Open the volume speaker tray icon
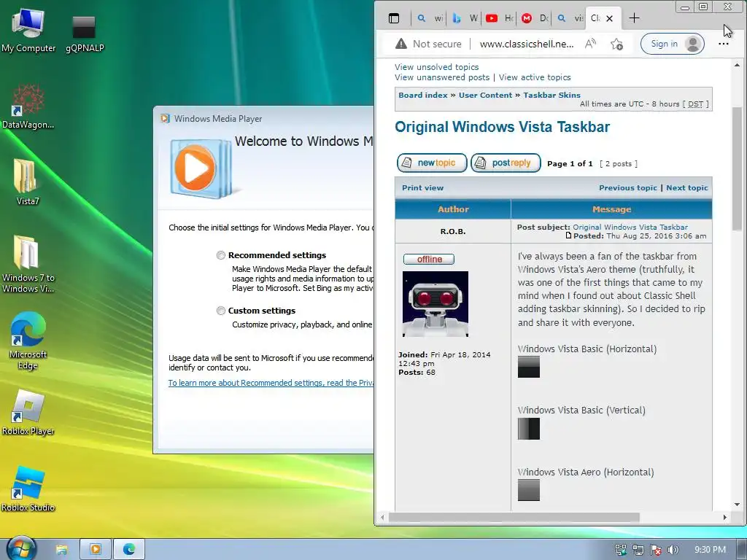 673,550
